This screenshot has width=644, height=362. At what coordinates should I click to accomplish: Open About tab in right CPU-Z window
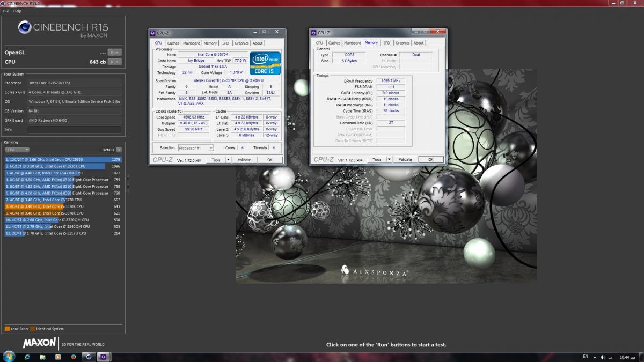[419, 43]
